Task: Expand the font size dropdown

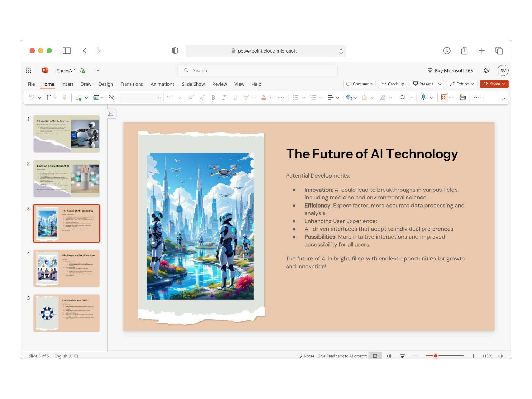Action: pyautogui.click(x=179, y=98)
